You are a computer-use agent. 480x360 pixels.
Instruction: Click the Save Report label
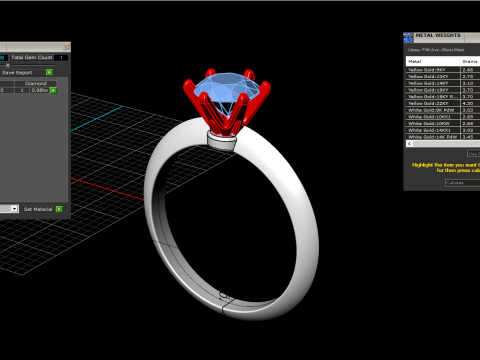(17, 73)
